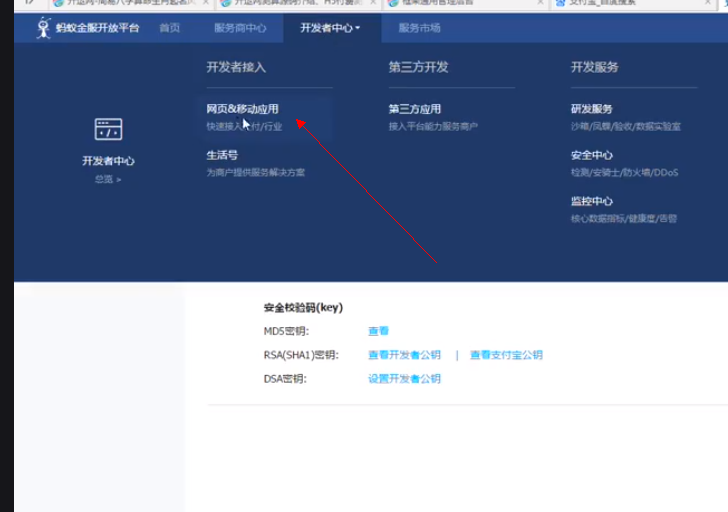Select 网页&移动应用 menu entry
This screenshot has width=728, height=512.
coord(242,109)
